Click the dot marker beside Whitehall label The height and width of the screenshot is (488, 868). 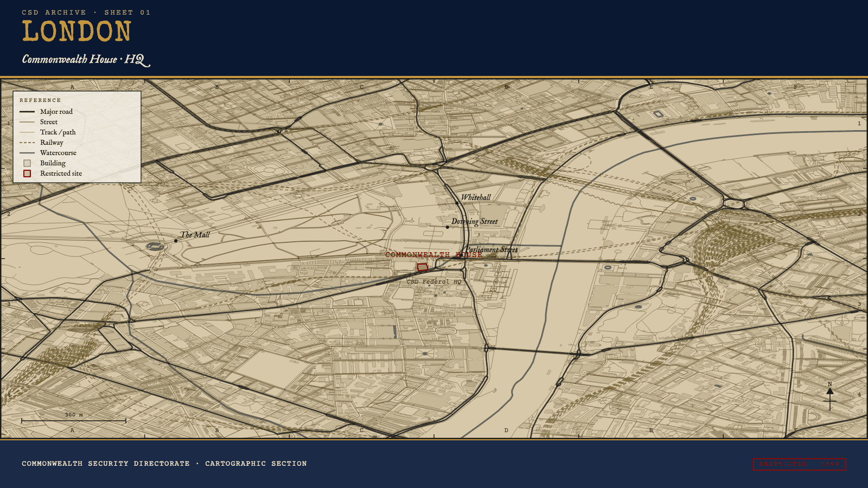click(457, 203)
